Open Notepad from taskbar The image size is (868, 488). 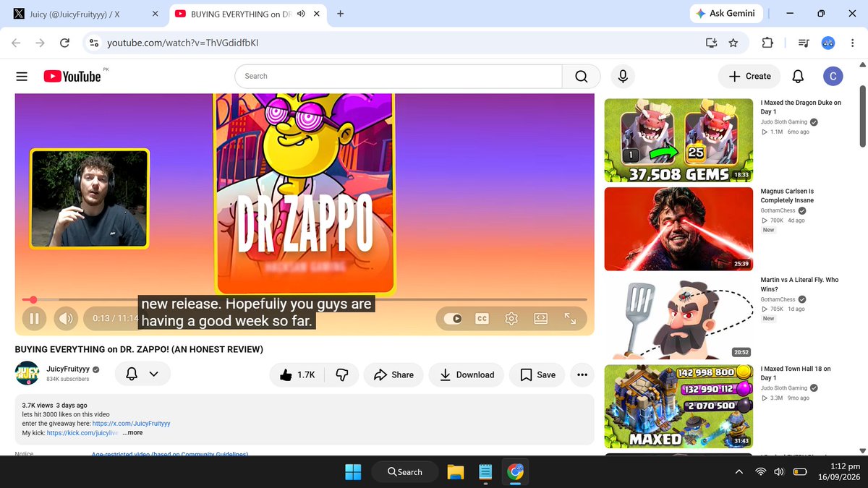(x=485, y=472)
